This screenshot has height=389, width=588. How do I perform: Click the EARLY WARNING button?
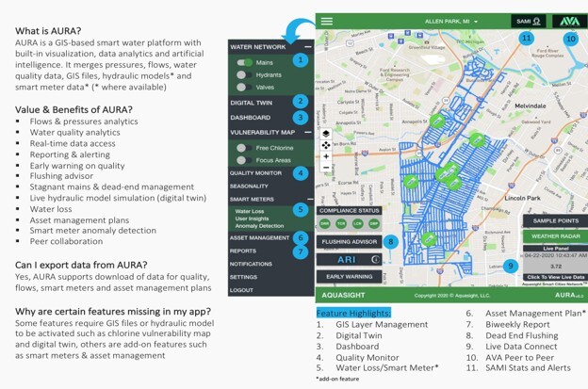pyautogui.click(x=349, y=277)
